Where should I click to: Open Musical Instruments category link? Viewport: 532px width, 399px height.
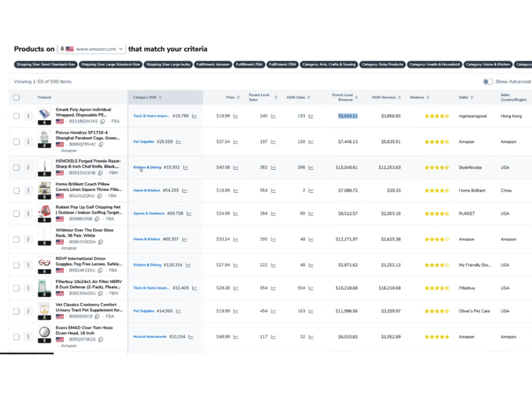coord(149,337)
